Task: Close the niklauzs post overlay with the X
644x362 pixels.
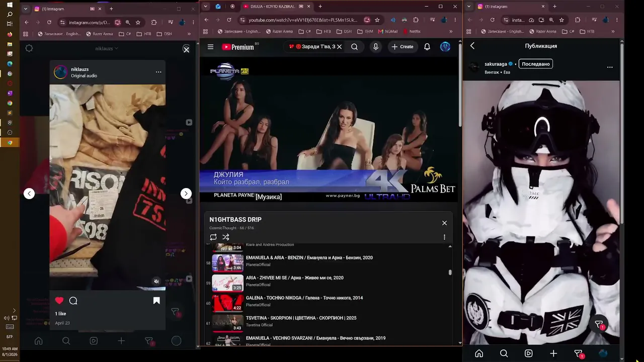Action: [186, 49]
